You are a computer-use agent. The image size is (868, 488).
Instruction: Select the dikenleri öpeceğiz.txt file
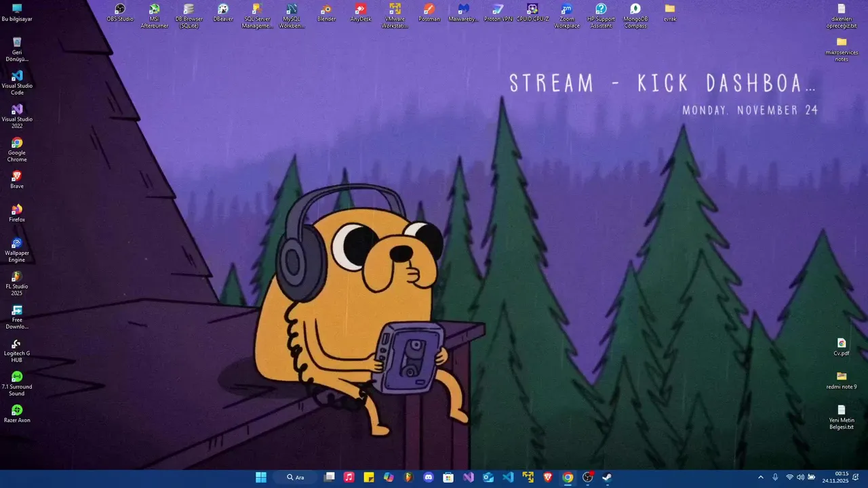coord(842,16)
